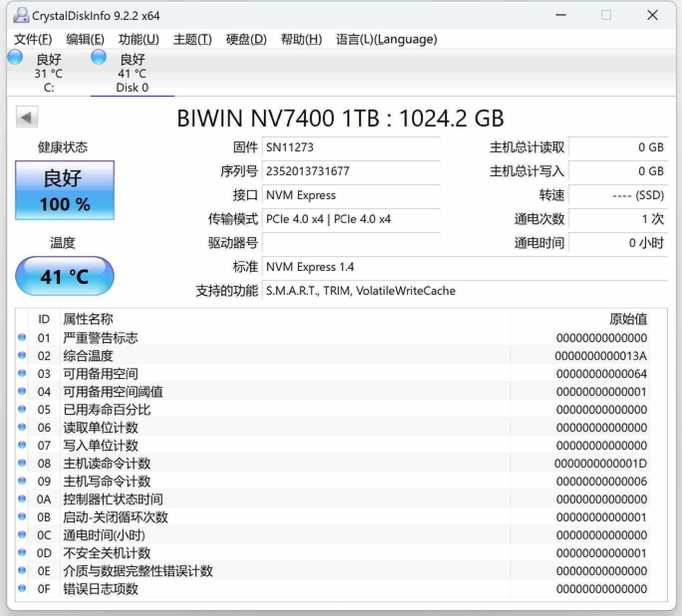Open the 硬盘(D) menu
682x616 pixels.
click(x=246, y=39)
